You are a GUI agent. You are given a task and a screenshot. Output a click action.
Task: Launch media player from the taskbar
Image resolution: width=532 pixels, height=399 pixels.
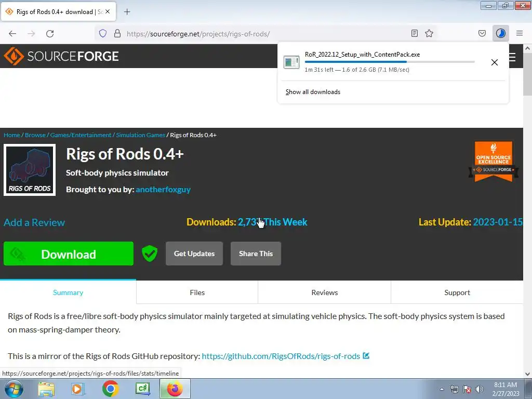[78, 389]
